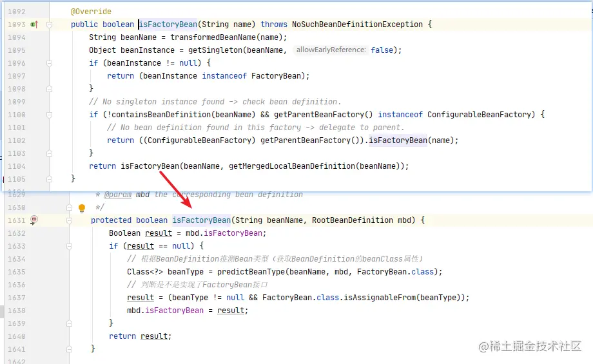Image resolution: width=593 pixels, height=364 pixels.
Task: Click the override gutter icon on line 1093
Action: click(34, 24)
